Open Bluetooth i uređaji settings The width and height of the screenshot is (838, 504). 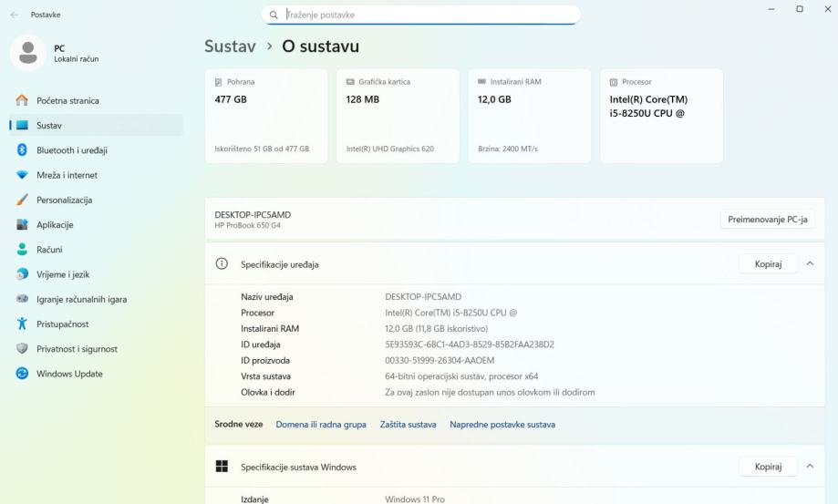(96, 150)
